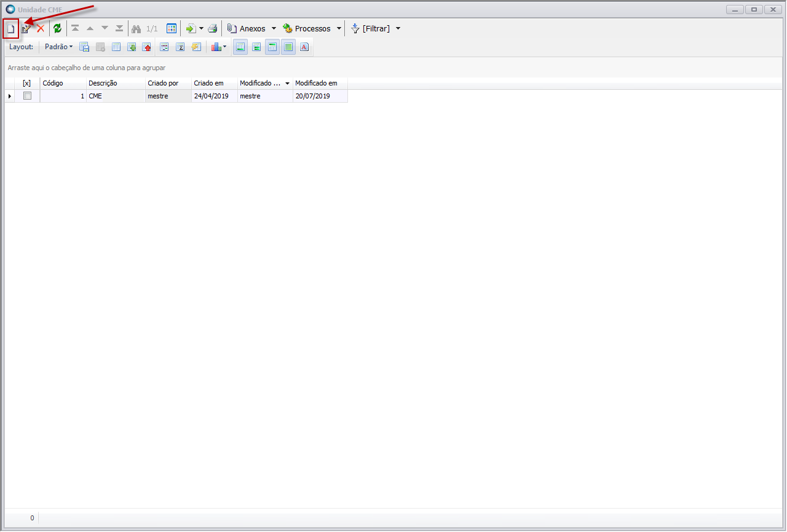Click the export green arrow icon
Screen dimensions: 787x532
(191, 29)
